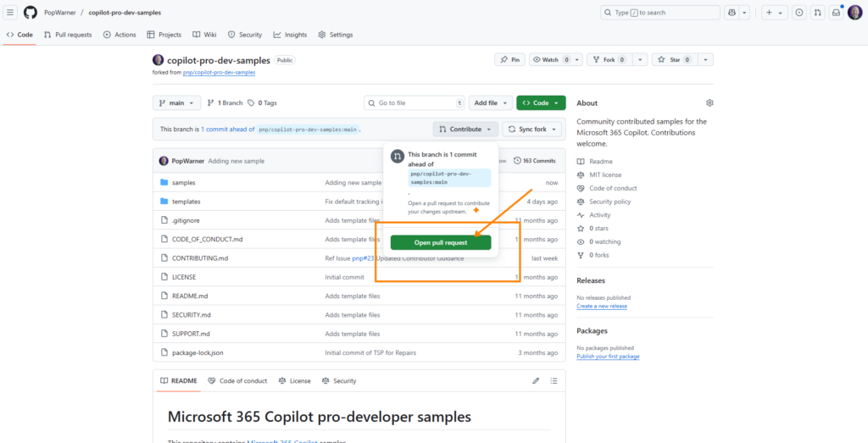Select the Code of conduct tab
Image resolution: width=868 pixels, height=443 pixels.
237,381
